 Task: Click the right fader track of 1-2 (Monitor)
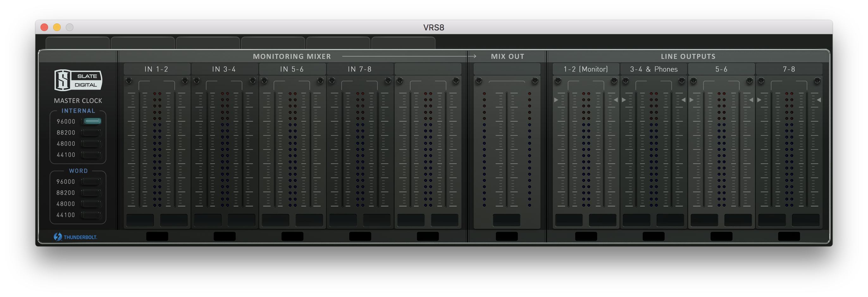tap(604, 149)
